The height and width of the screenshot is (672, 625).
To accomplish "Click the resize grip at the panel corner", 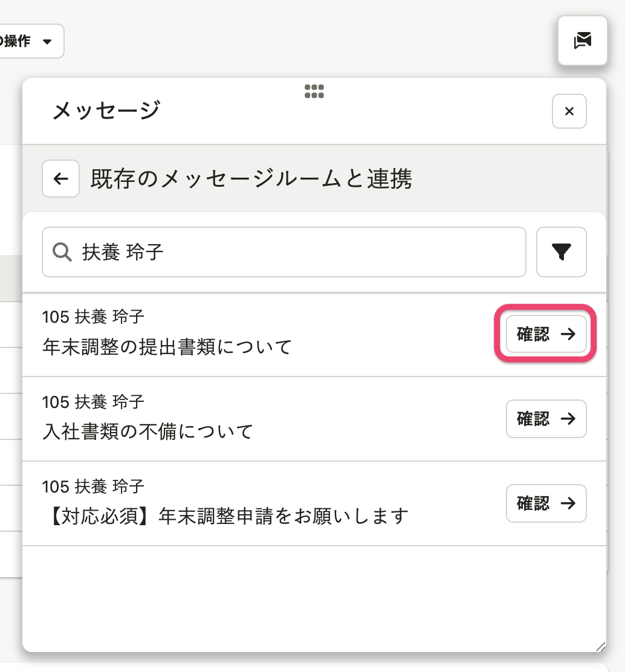I will (x=600, y=646).
